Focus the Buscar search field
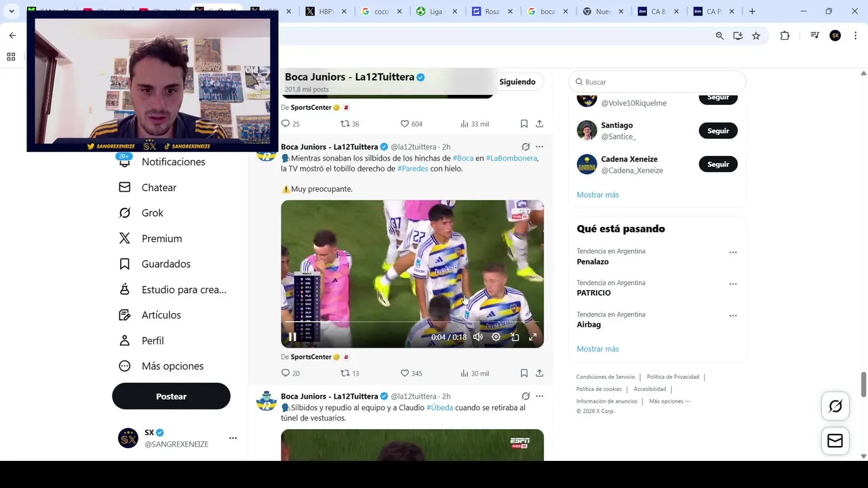Image resolution: width=868 pixels, height=488 pixels. 656,82
